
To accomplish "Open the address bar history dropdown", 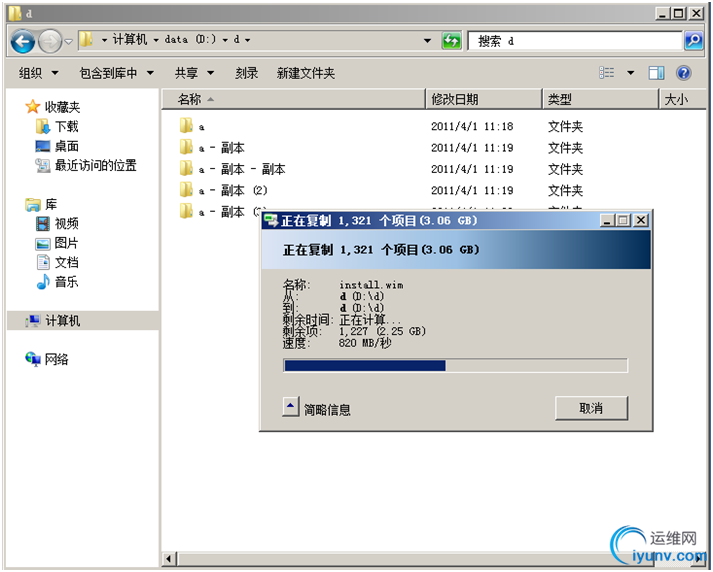I will 427,40.
